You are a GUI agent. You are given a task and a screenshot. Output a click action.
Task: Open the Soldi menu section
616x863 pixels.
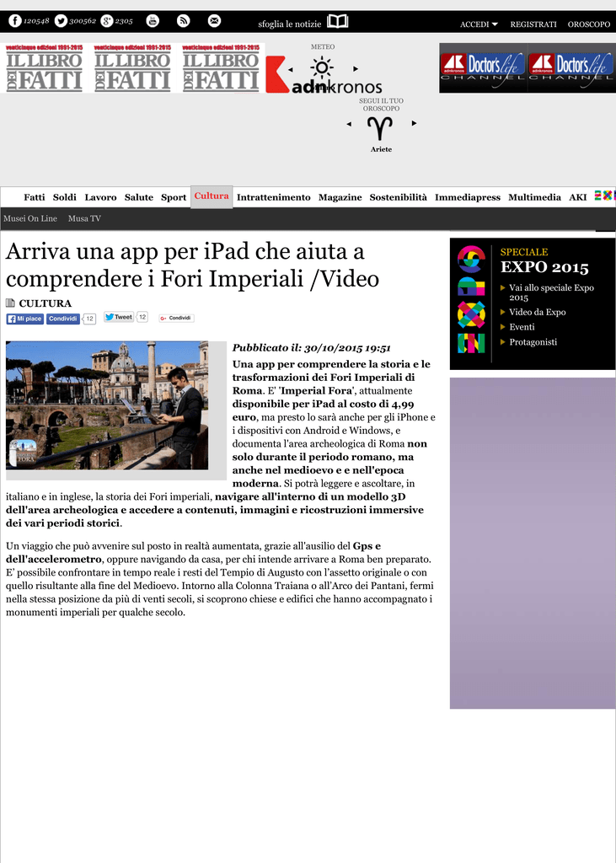pyautogui.click(x=64, y=197)
